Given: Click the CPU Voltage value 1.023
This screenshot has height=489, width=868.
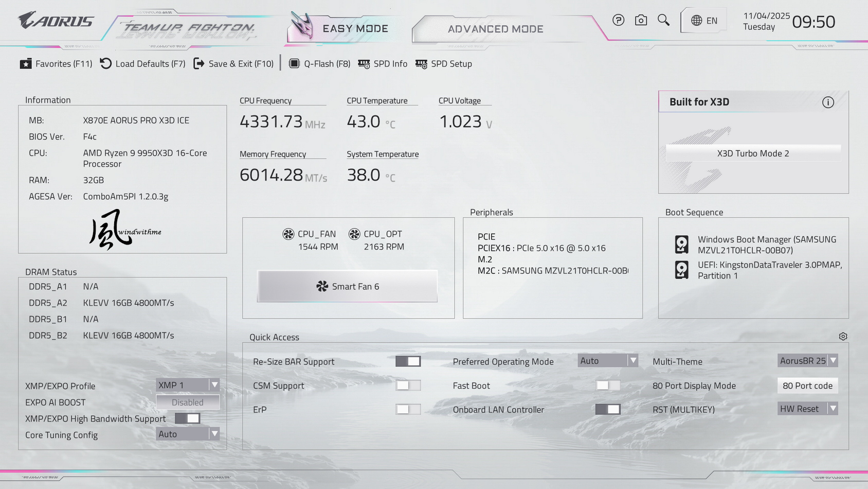Looking at the screenshot, I should click(x=460, y=121).
